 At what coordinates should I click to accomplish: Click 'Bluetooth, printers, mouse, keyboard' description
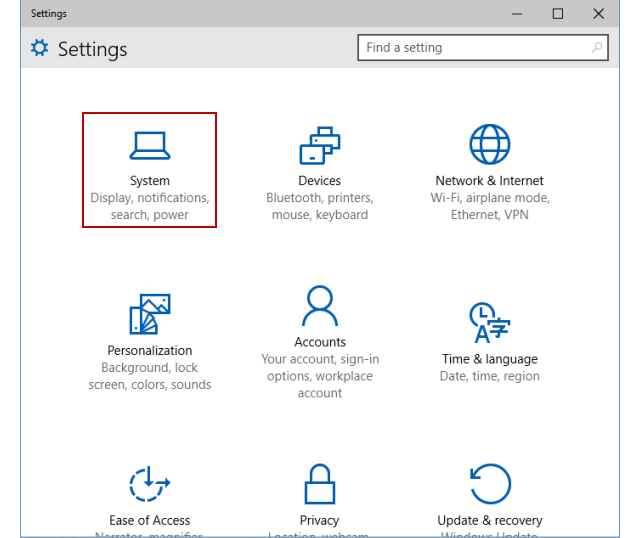click(x=320, y=206)
